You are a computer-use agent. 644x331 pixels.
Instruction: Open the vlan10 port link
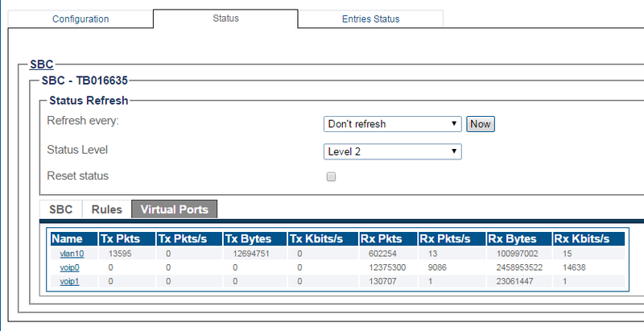click(72, 253)
